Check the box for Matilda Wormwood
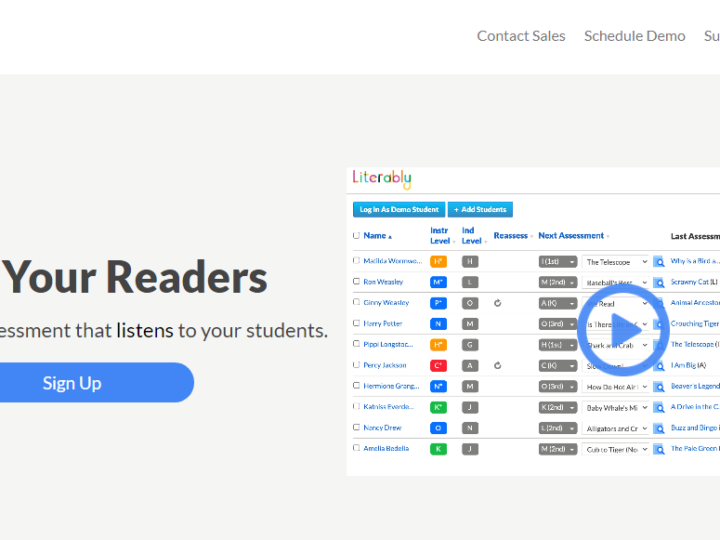 click(356, 260)
